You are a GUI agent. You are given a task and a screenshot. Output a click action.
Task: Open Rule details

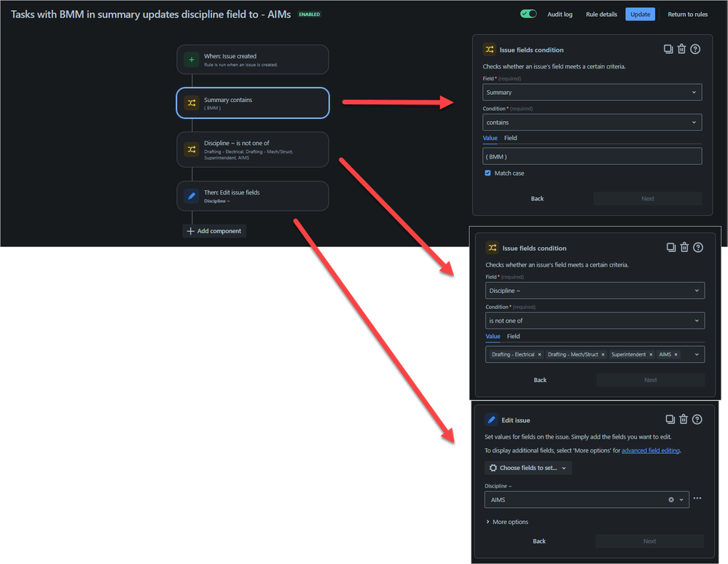[601, 15]
